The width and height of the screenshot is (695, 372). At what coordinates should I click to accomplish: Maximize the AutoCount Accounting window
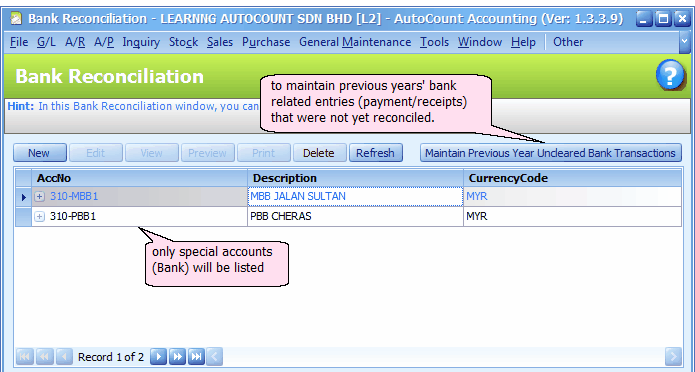(x=663, y=19)
